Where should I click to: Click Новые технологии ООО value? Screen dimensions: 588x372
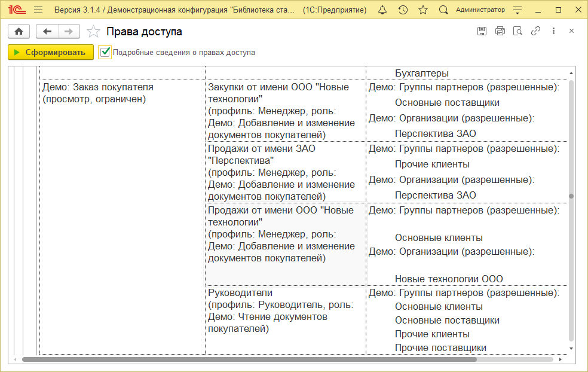pos(449,279)
